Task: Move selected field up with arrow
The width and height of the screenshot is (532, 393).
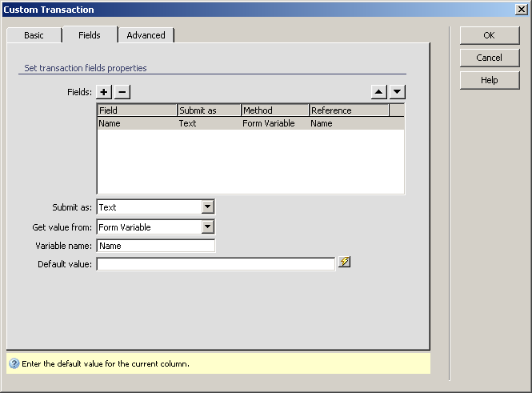Action: pos(379,92)
